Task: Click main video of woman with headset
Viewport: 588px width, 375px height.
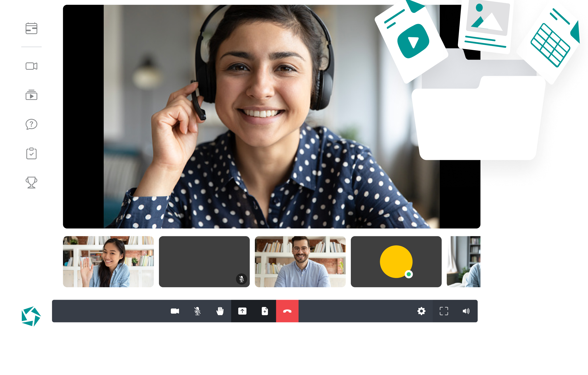Action: 272,116
